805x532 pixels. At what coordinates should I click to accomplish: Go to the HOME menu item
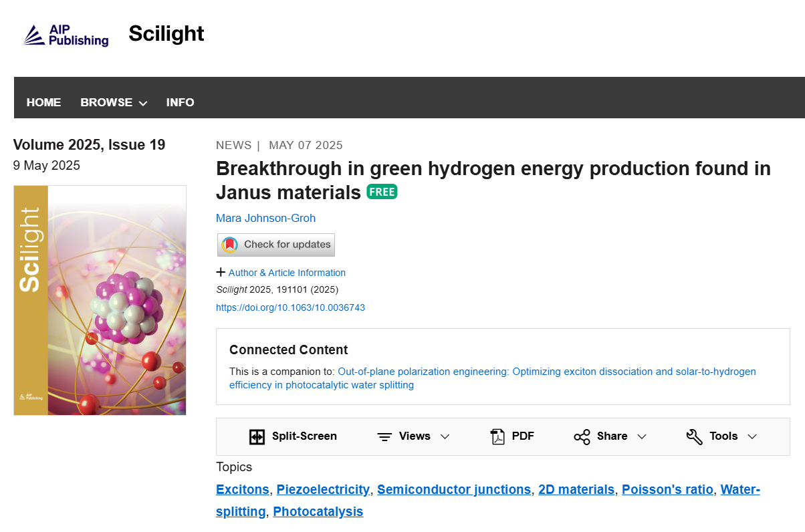43,102
